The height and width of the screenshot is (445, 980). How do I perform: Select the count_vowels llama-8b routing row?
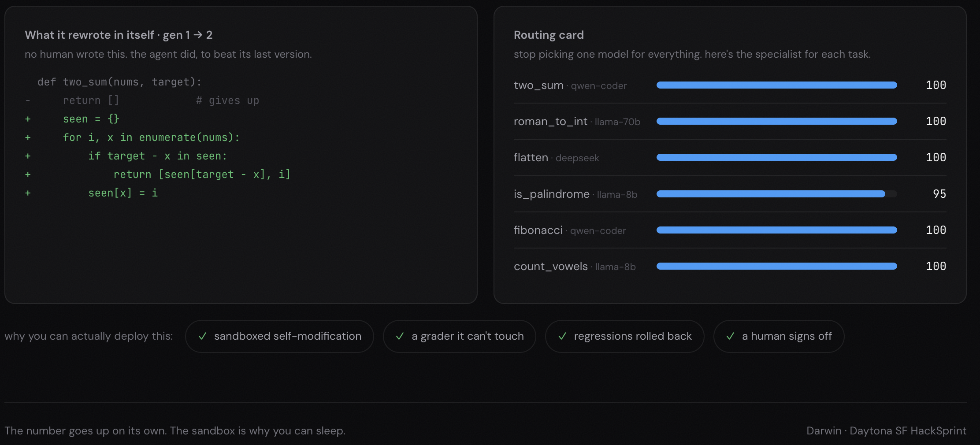pos(730,266)
